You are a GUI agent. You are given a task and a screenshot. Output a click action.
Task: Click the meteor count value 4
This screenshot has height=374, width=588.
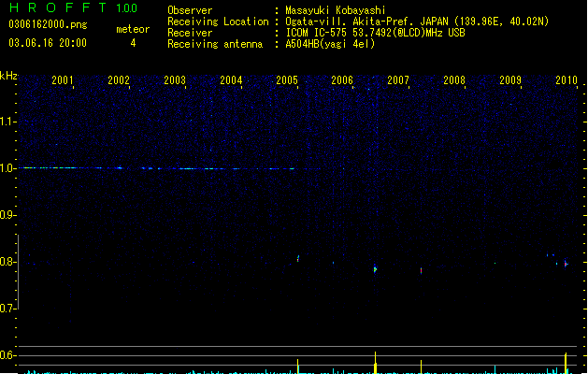pyautogui.click(x=133, y=43)
